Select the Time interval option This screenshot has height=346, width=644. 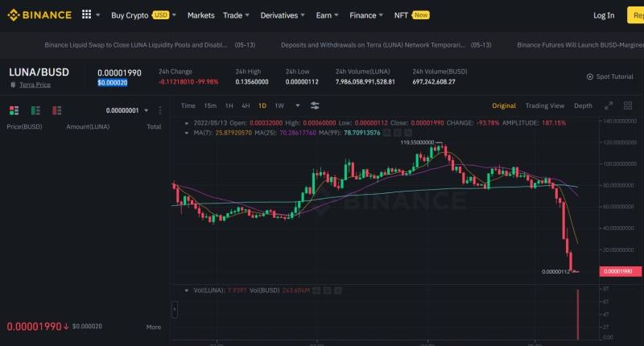click(x=188, y=106)
